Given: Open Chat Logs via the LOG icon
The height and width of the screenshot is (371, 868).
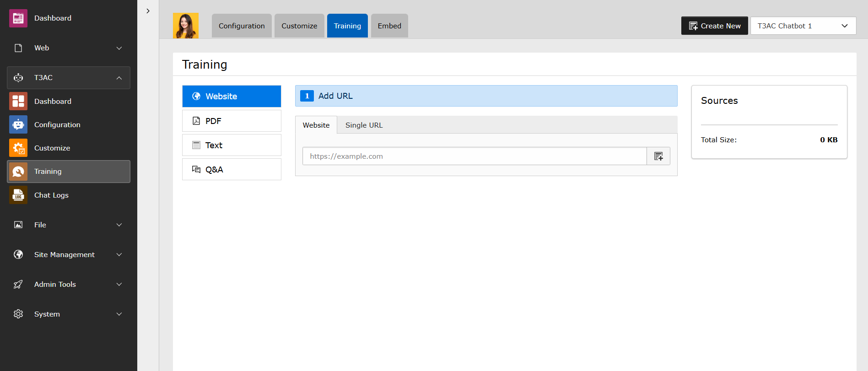Looking at the screenshot, I should [x=18, y=195].
